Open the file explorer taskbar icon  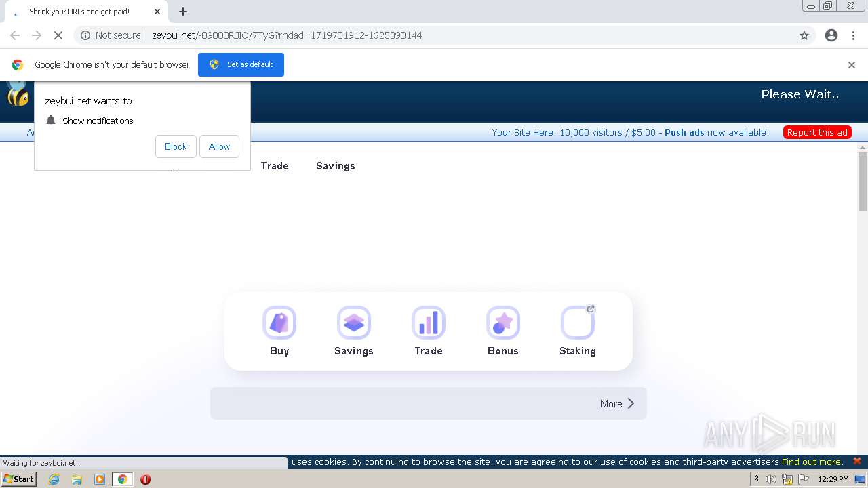77,479
